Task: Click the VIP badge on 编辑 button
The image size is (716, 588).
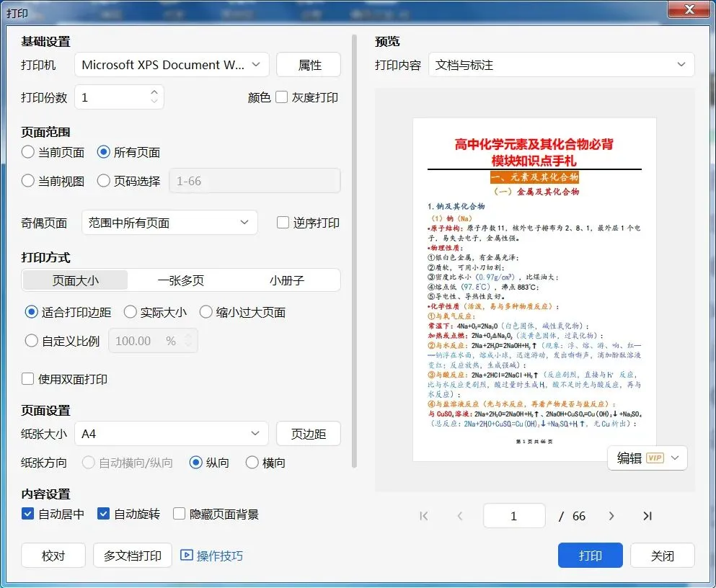Action: (655, 458)
